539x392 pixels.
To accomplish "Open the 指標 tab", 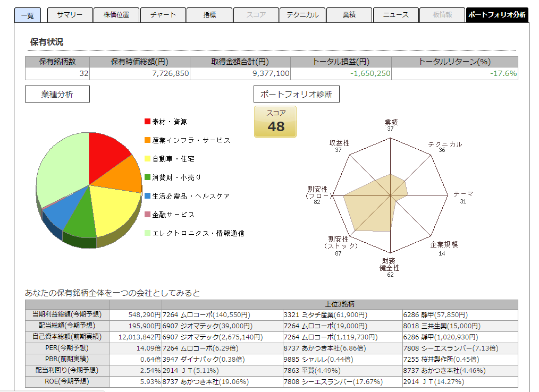I will tap(209, 15).
